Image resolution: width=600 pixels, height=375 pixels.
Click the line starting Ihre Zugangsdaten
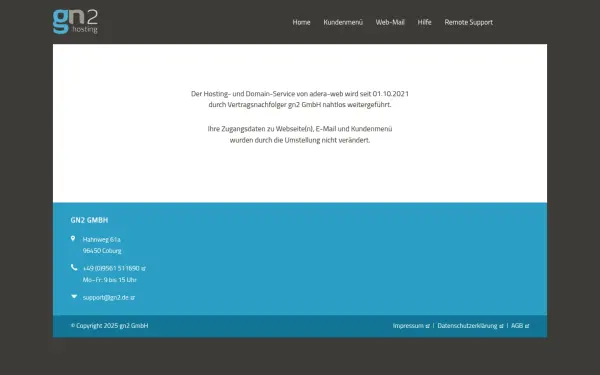point(300,129)
